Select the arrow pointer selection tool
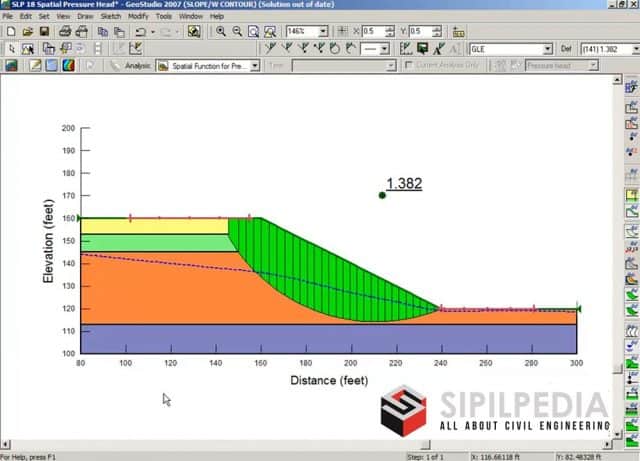Viewport: 640px width, 461px height. coord(10,48)
